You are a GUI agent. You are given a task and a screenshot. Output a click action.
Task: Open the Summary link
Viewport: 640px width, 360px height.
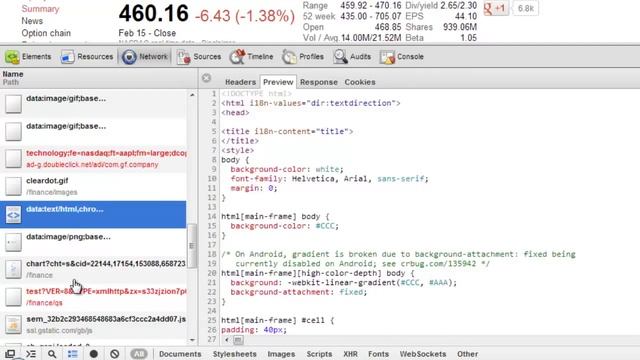tap(40, 9)
